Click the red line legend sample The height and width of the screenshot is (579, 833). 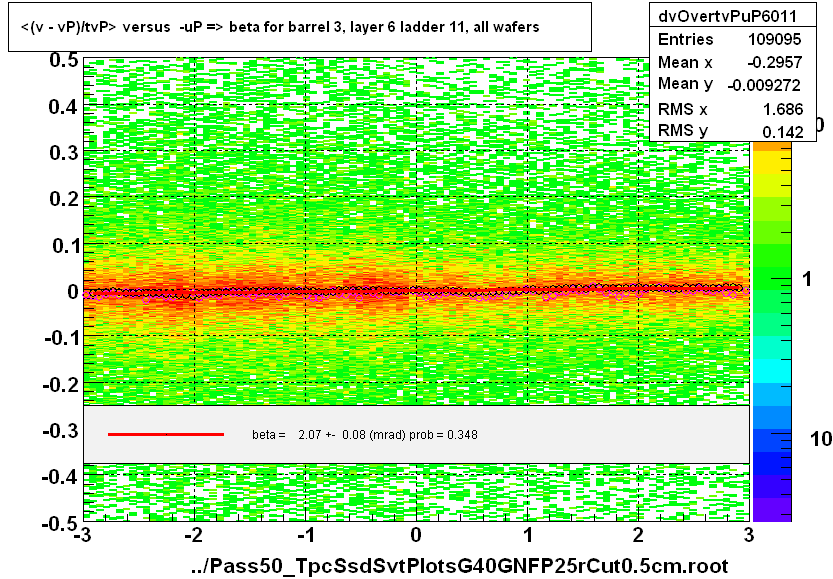166,435
